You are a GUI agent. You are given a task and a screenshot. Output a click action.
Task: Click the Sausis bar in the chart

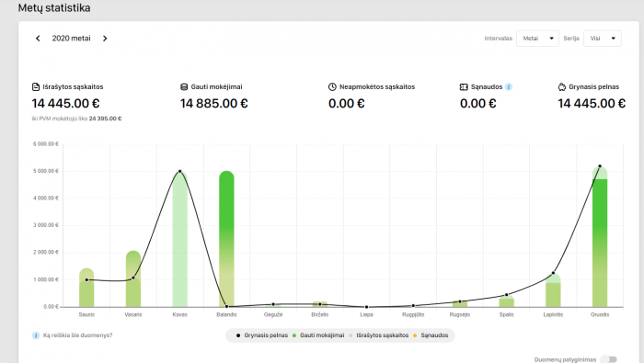click(x=86, y=288)
